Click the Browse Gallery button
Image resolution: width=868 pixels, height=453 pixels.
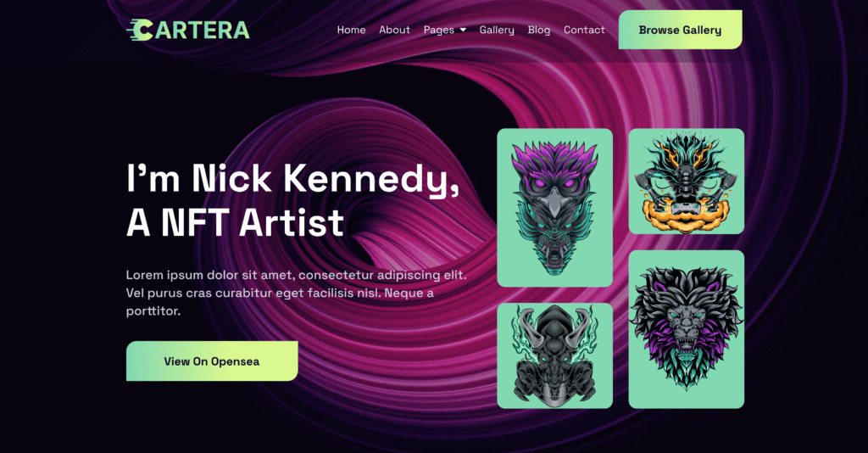click(x=681, y=30)
